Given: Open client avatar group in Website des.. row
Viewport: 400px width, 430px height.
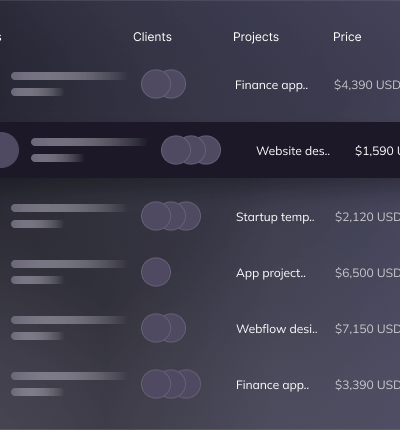Looking at the screenshot, I should pyautogui.click(x=191, y=150).
